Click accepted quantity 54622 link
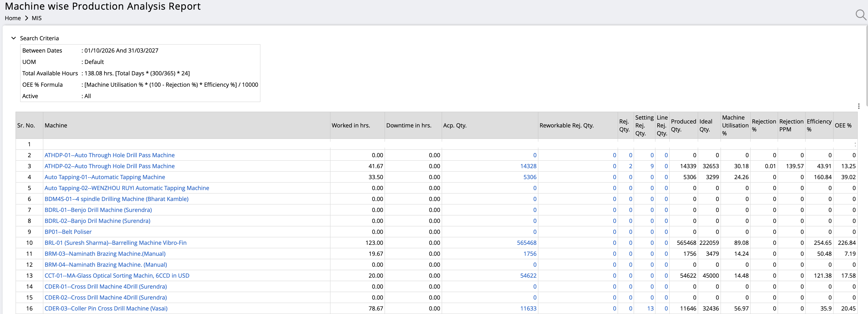The height and width of the screenshot is (314, 868). click(528, 275)
